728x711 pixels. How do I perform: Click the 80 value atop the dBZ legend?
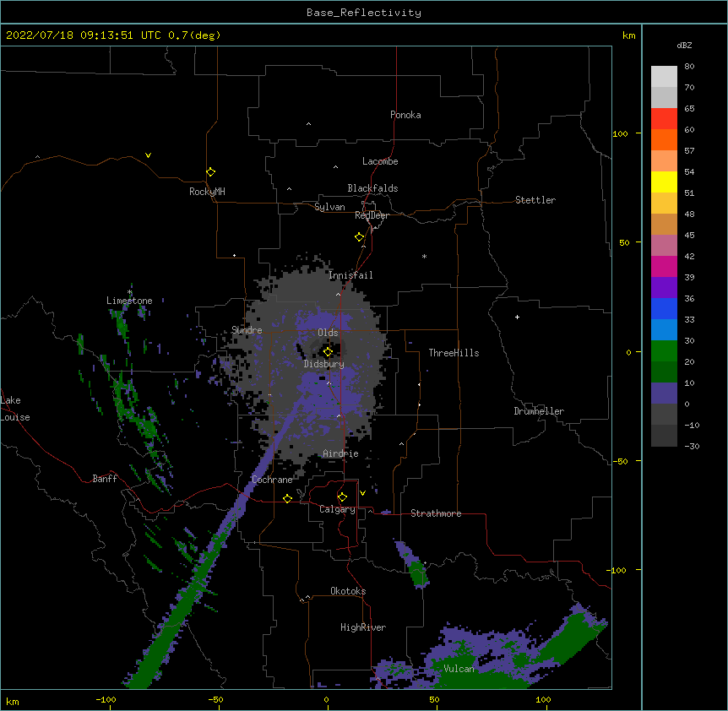689,67
